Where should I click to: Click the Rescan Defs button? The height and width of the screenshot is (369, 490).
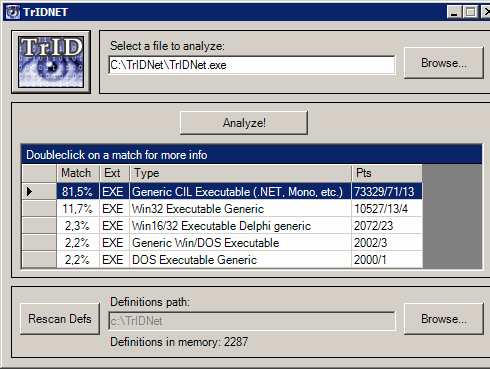[x=60, y=319]
